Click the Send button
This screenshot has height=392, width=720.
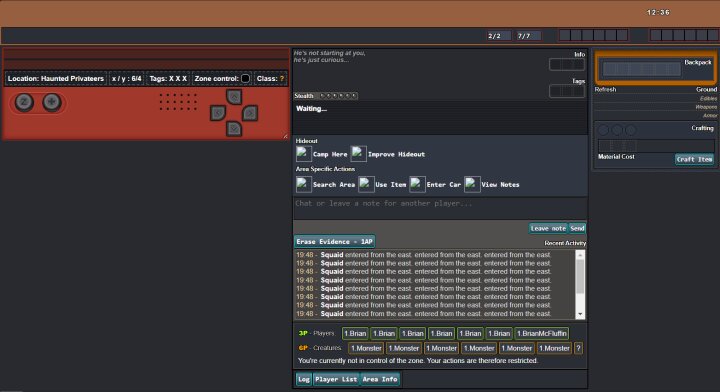577,228
